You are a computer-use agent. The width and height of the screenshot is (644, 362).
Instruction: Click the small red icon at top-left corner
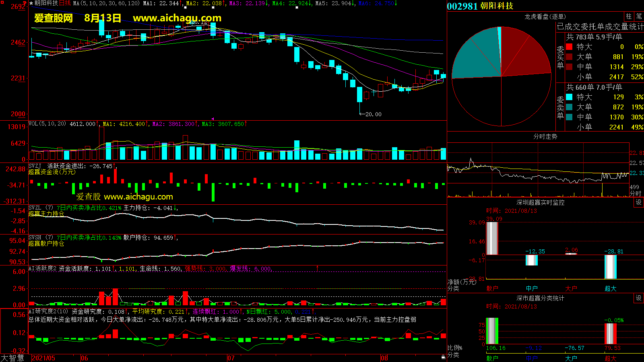[x=25, y=3]
